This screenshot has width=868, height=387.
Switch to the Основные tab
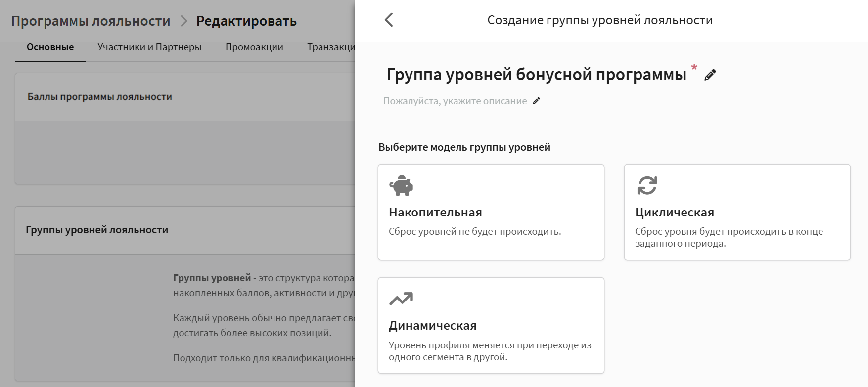[50, 47]
